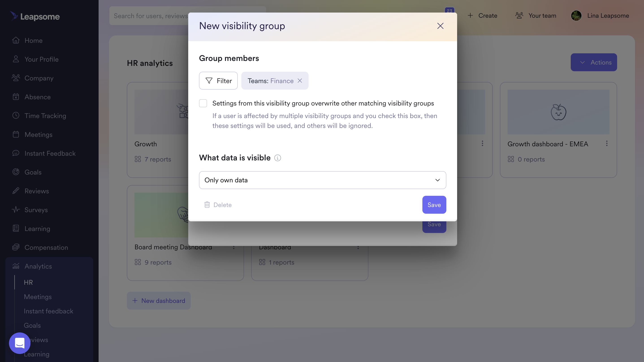Image resolution: width=644 pixels, height=362 pixels.
Task: Click the Delete button with trash icon
Action: click(x=218, y=205)
